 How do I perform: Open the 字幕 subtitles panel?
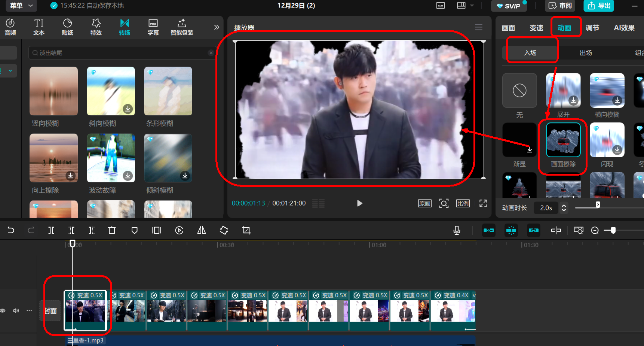[153, 27]
